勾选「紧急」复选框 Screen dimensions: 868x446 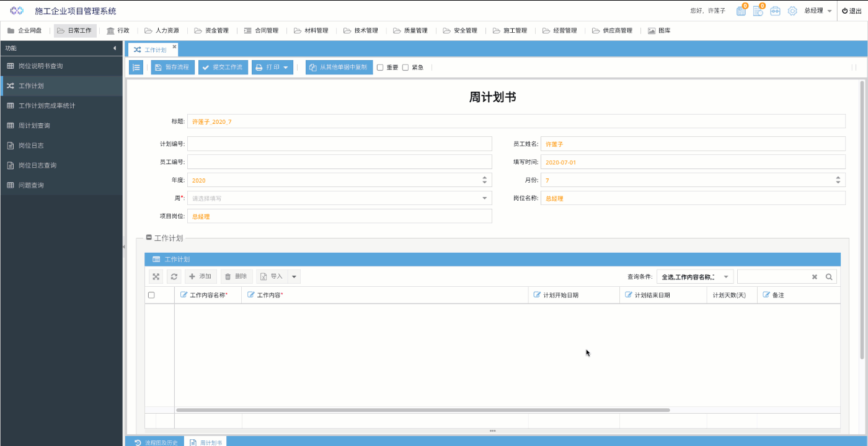coord(404,68)
